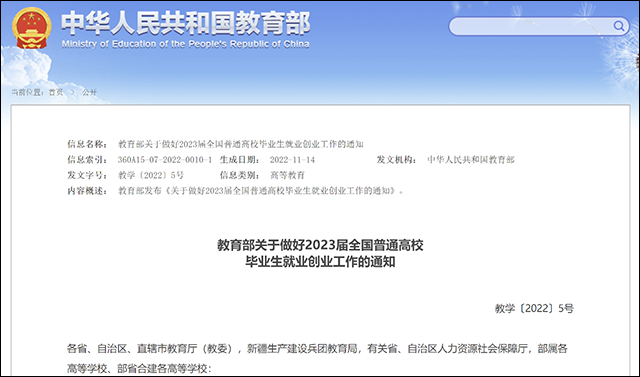Select the 信息名称 label
640x377 pixels.
(87, 144)
